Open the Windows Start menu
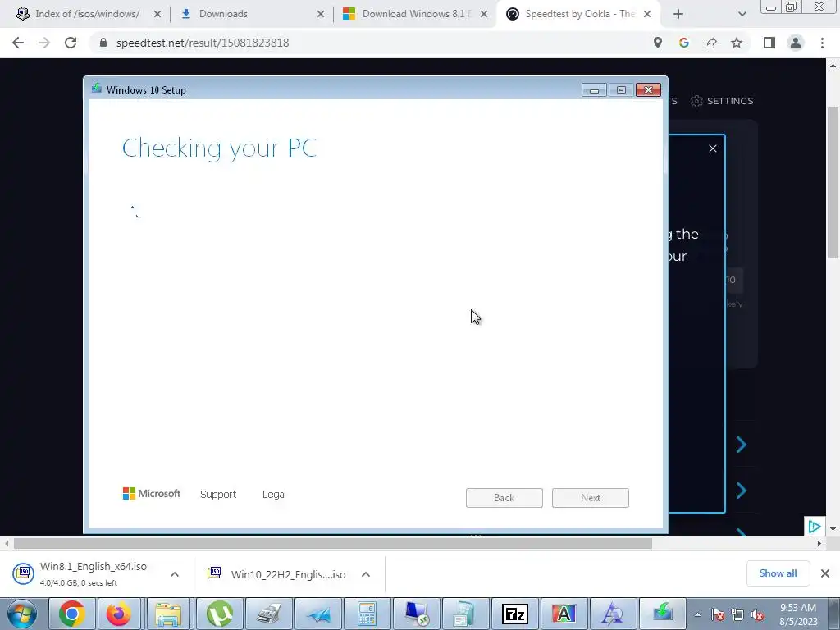840x630 pixels. (x=22, y=614)
